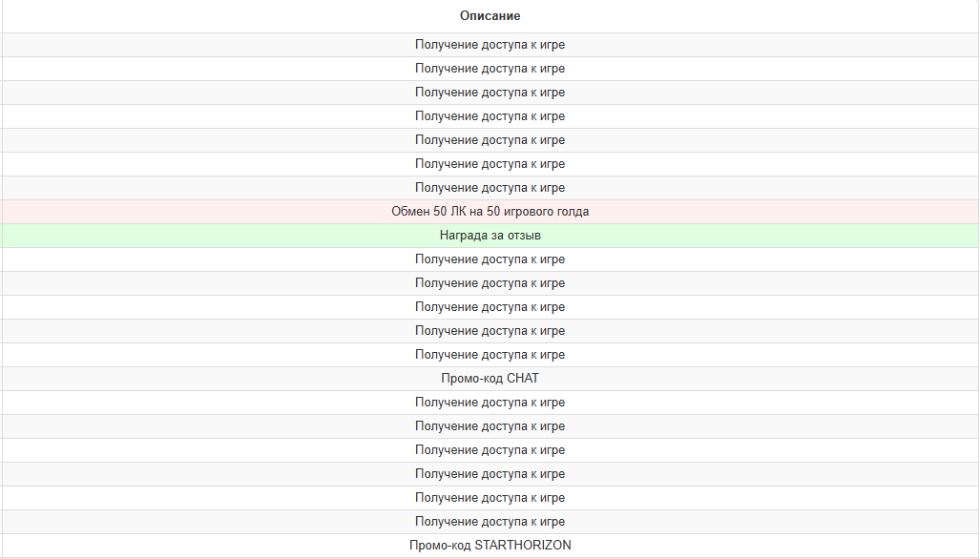Select the Промо-код CHAT row
Image resolution: width=980 pixels, height=559 pixels.
(x=490, y=379)
